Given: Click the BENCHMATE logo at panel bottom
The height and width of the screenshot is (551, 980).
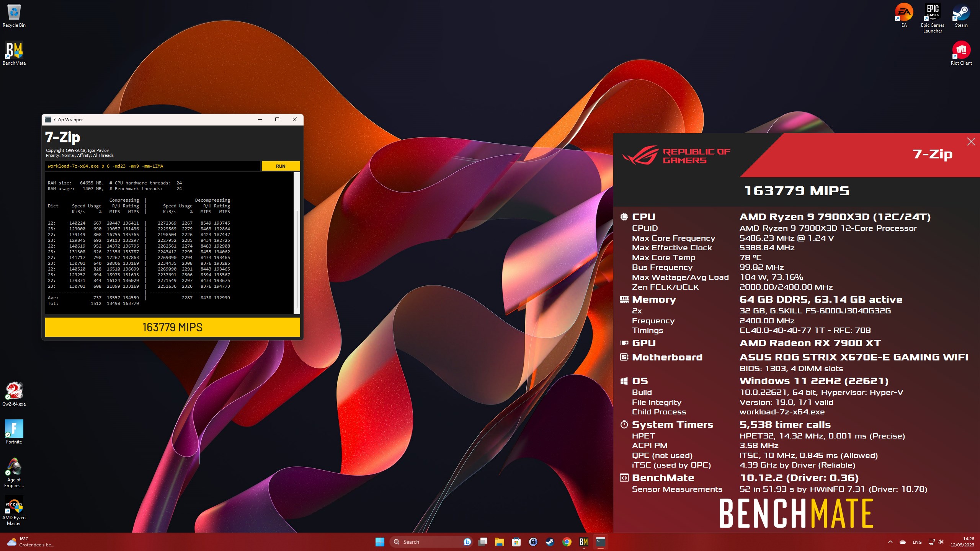Looking at the screenshot, I should click(x=796, y=514).
